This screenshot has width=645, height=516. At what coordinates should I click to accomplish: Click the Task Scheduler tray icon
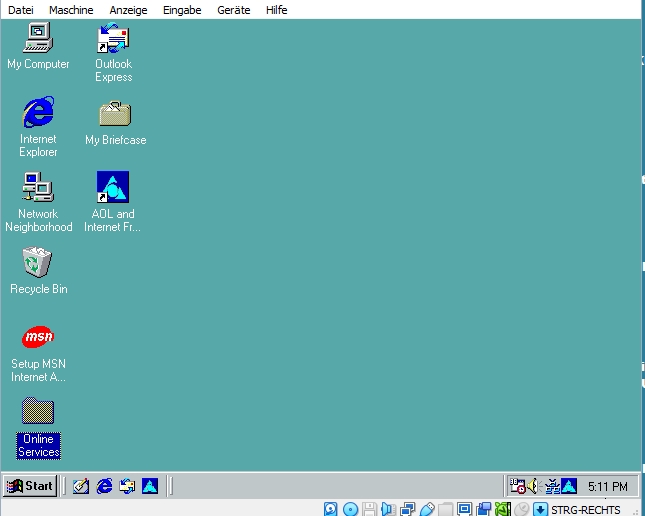click(518, 486)
